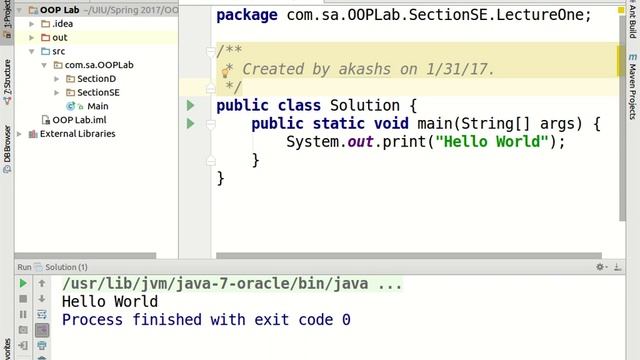
Task: Click the yellow lightbulb intention icon
Action: pos(225,73)
